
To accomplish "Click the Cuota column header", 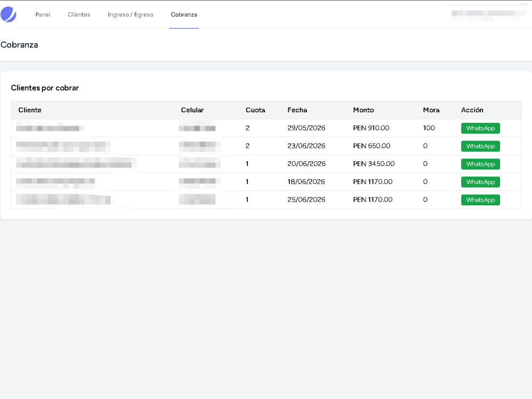I will click(x=255, y=110).
